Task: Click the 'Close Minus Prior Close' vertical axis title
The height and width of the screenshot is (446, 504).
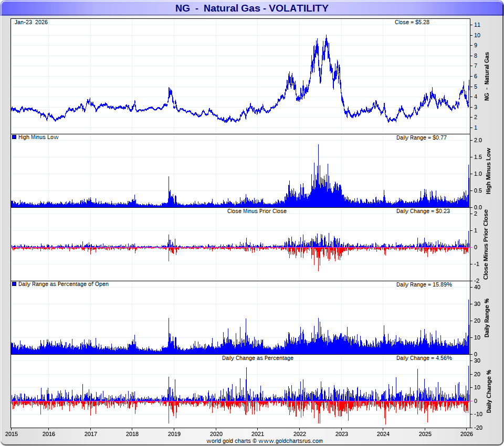Action: point(486,245)
